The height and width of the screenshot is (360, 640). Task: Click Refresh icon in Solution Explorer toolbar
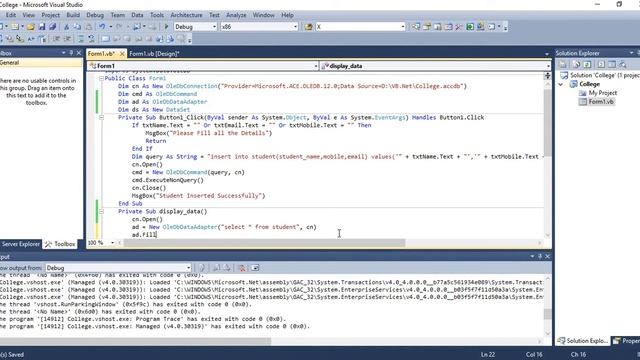tap(587, 64)
